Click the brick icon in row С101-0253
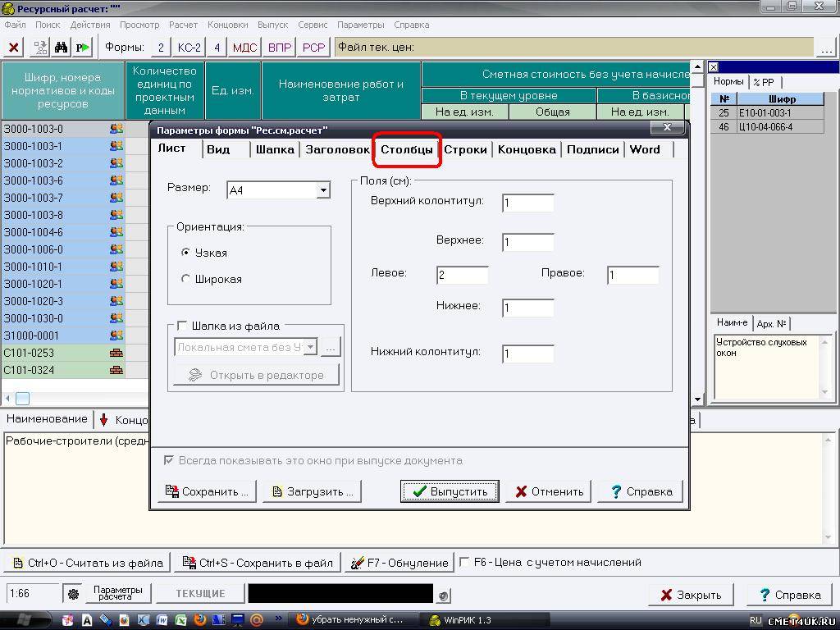Viewport: 840px width, 630px height. coord(116,353)
